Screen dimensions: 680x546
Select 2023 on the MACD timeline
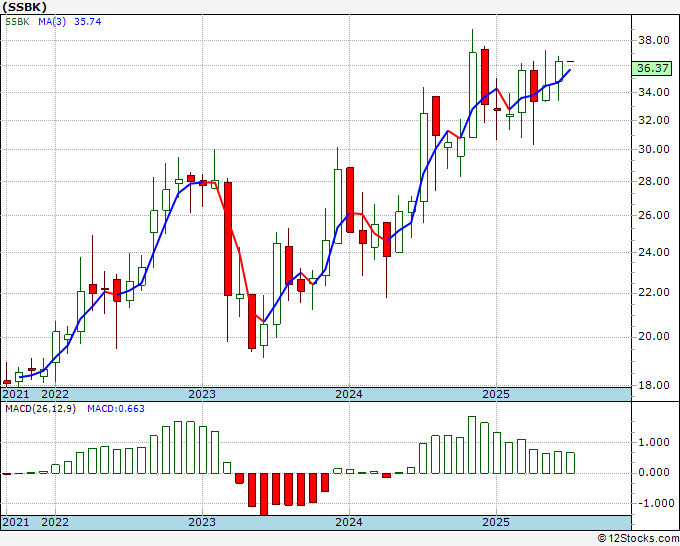point(202,522)
